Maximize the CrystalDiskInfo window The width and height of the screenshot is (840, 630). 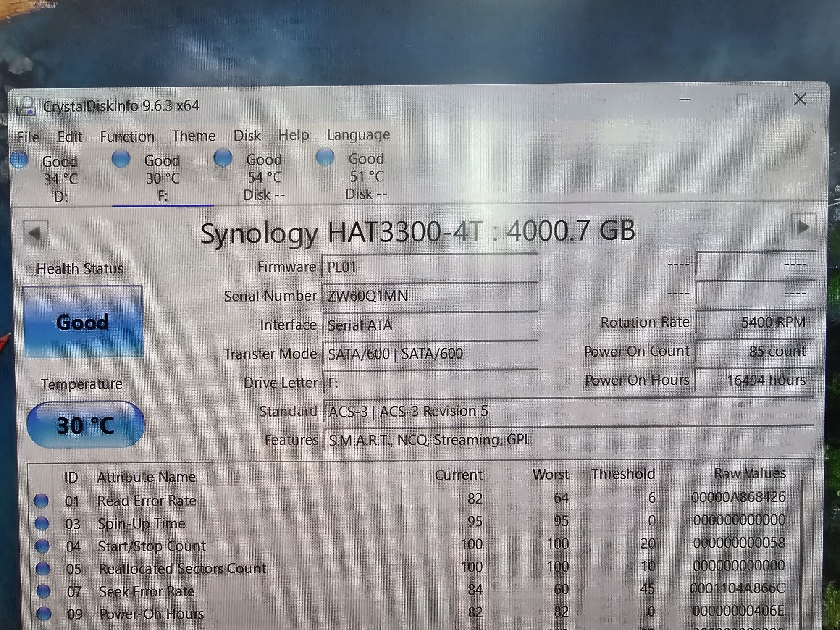coord(742,100)
